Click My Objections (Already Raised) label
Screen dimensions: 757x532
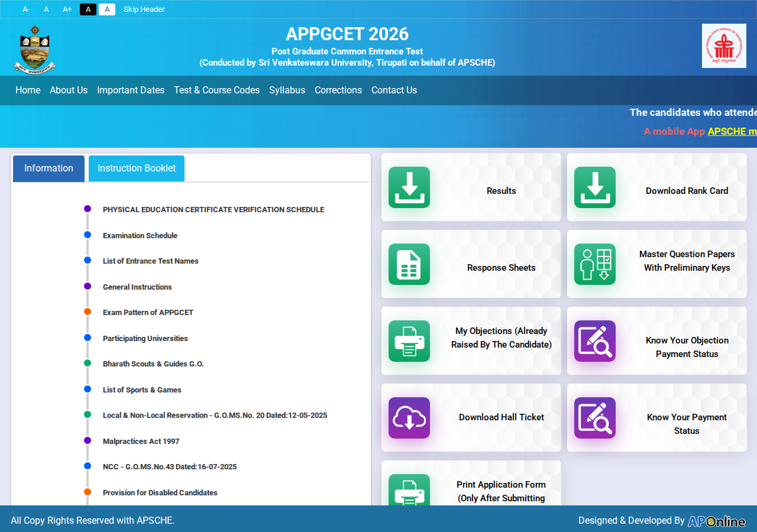(x=502, y=338)
